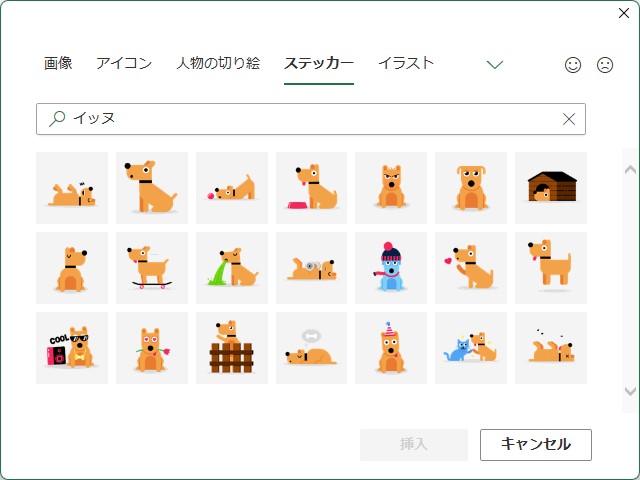Switch to the 画像 tab
Viewport: 640px width, 480px height.
[x=58, y=63]
